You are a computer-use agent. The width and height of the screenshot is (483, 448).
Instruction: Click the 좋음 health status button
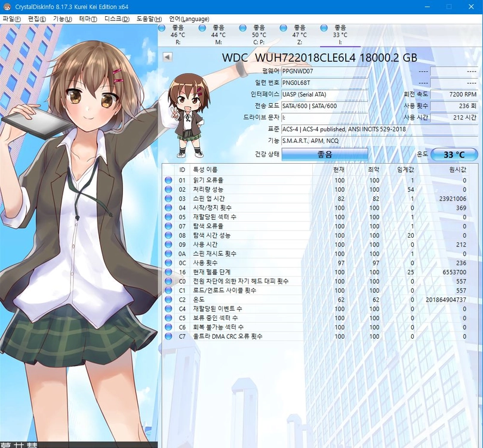tap(325, 154)
